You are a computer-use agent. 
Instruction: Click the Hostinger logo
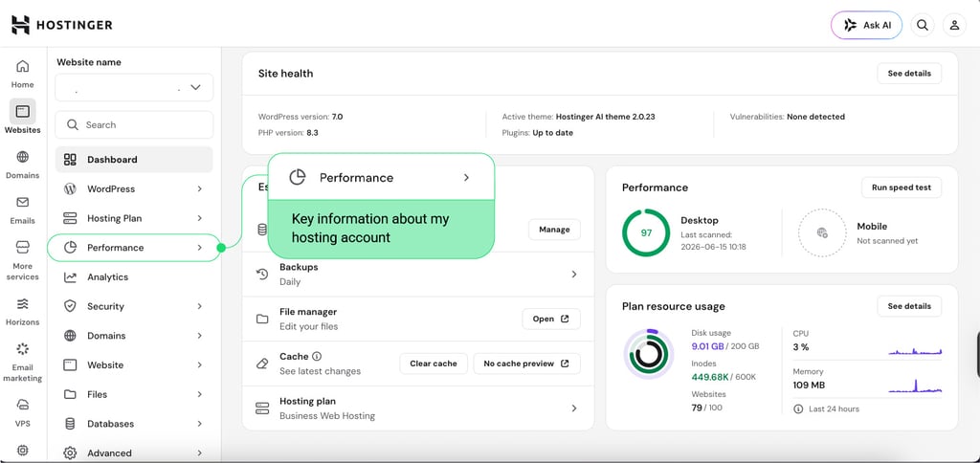[x=62, y=25]
